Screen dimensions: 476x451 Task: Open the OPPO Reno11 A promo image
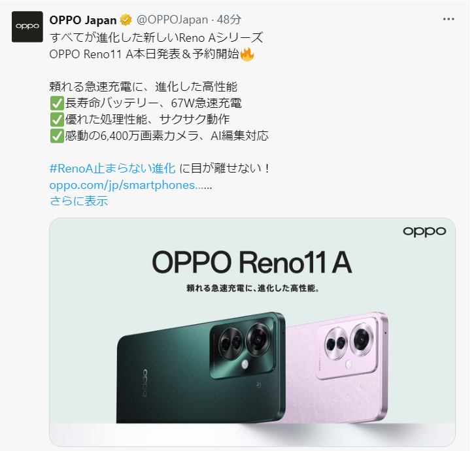[252, 332]
